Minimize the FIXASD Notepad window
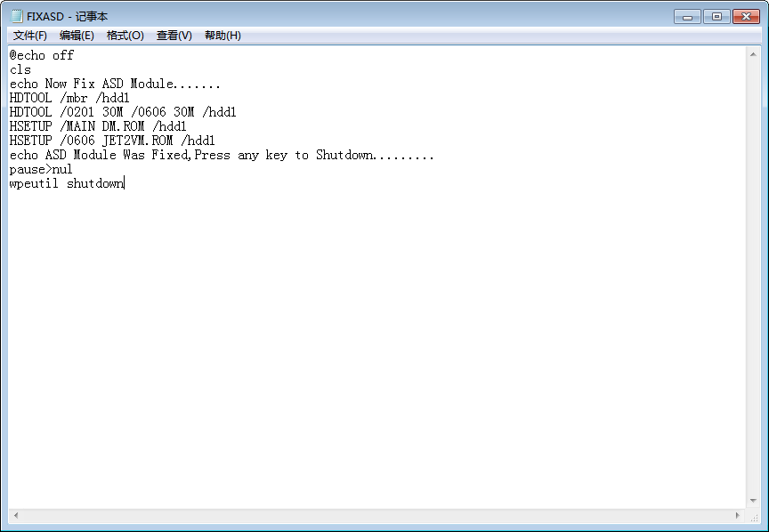 (688, 17)
